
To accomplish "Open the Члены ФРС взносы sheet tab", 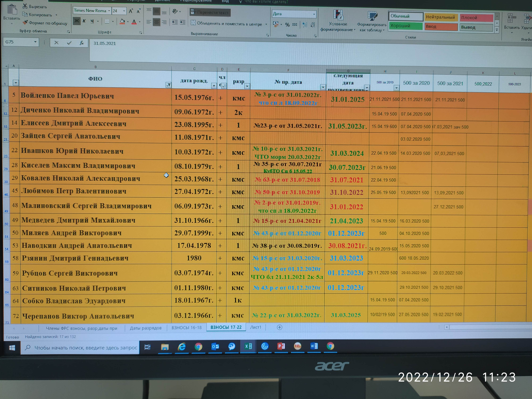I will point(82,328).
